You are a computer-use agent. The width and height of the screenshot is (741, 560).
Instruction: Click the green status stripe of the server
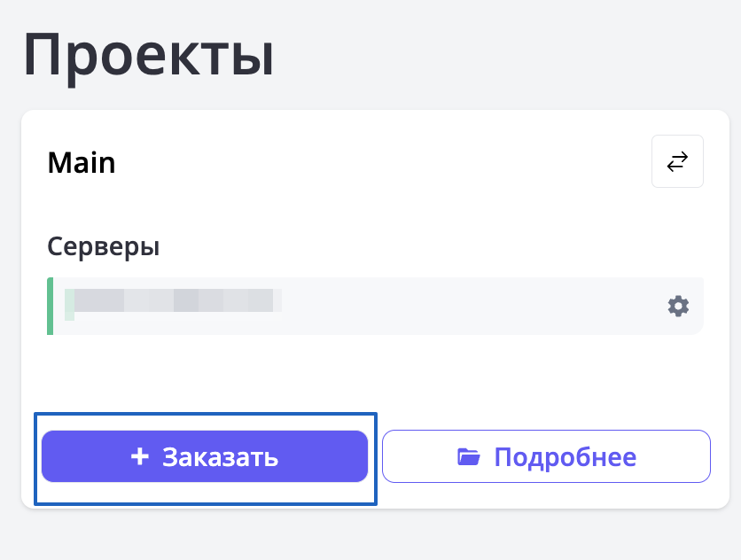pyautogui.click(x=51, y=307)
